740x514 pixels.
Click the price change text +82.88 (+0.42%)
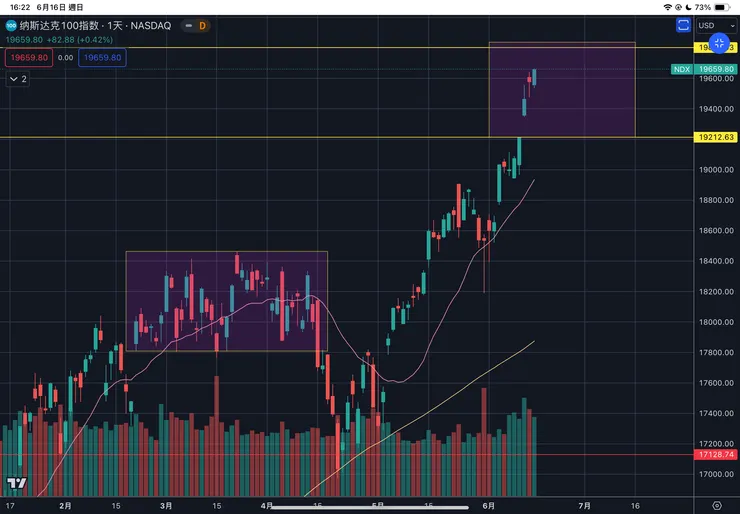(80, 40)
